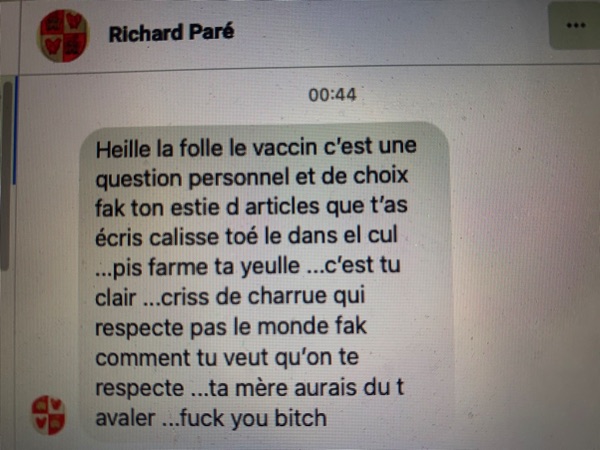This screenshot has width=600, height=450.
Task: Click the left scrollbar thumb
Action: click(x=7, y=176)
